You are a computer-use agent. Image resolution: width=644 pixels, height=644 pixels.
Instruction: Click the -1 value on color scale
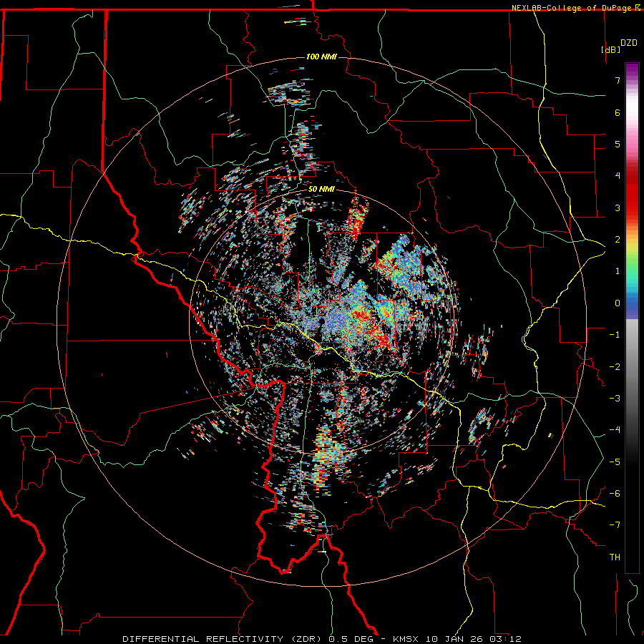[x=615, y=335]
